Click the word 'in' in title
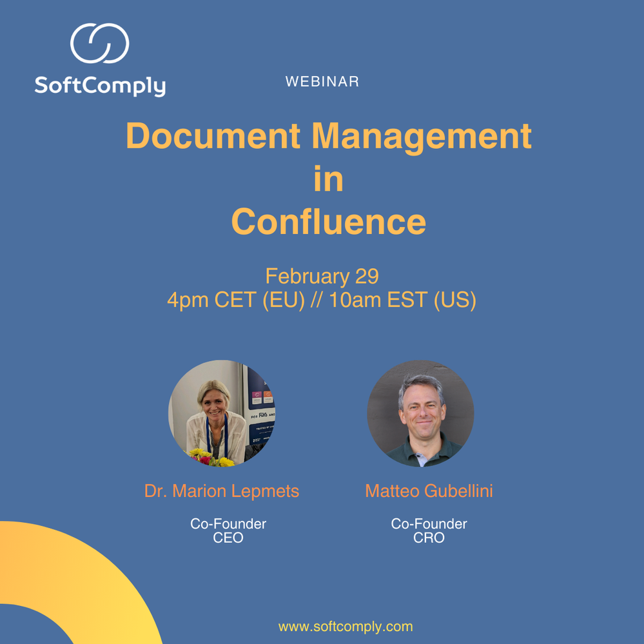Image resolution: width=644 pixels, height=644 pixels. 329,179
